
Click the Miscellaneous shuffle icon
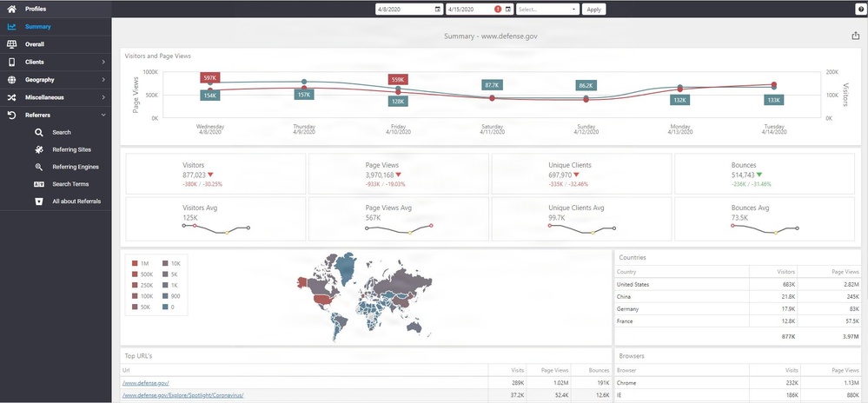point(11,97)
